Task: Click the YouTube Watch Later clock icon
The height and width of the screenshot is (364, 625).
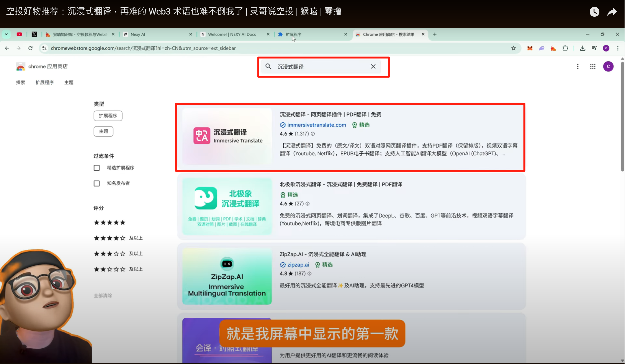Action: (x=594, y=12)
